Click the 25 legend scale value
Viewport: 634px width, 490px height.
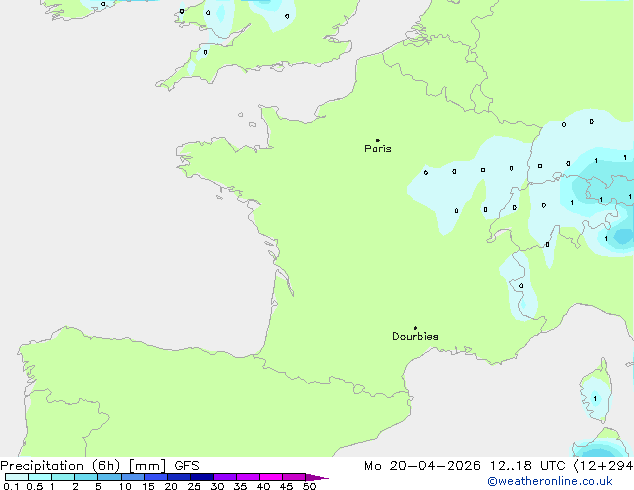pos(194,486)
